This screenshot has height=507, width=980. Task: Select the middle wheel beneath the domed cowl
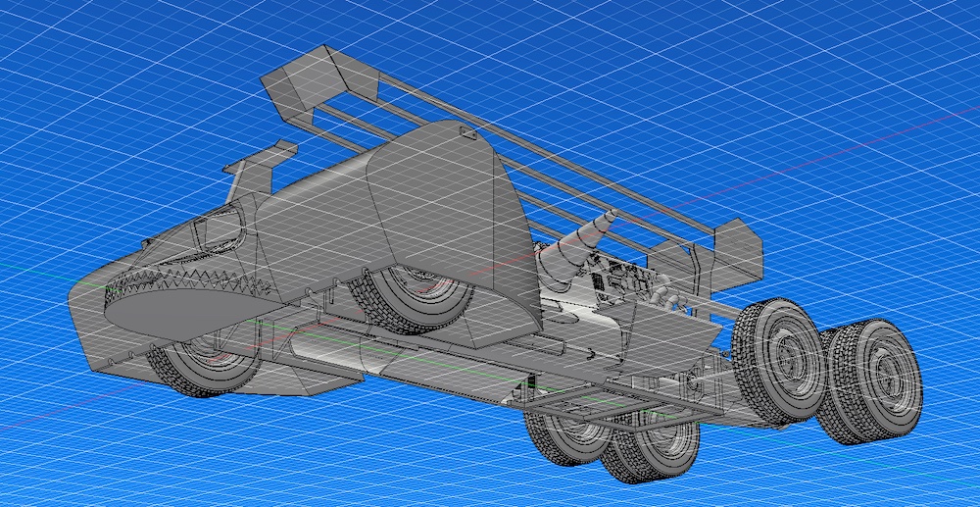click(410, 297)
